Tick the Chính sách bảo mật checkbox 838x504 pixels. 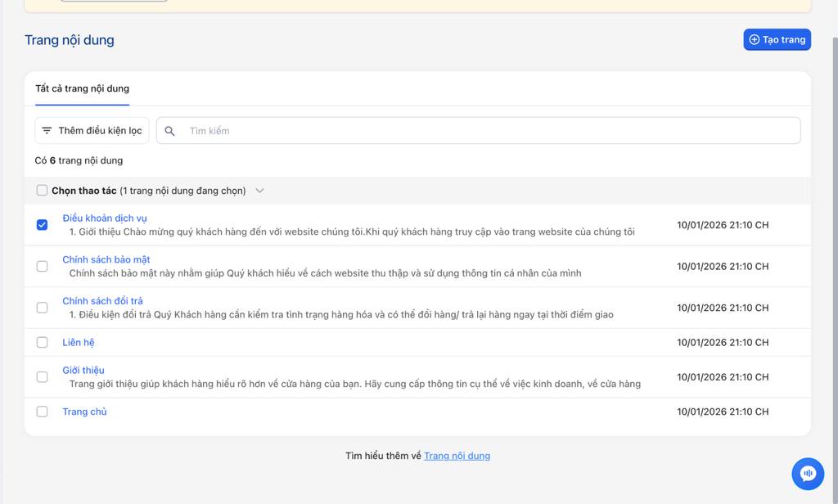coord(42,267)
